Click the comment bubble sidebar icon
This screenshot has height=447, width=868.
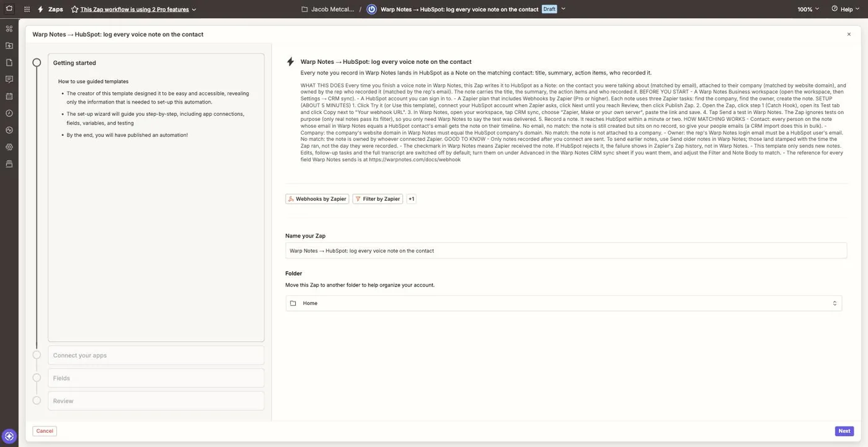pos(9,79)
